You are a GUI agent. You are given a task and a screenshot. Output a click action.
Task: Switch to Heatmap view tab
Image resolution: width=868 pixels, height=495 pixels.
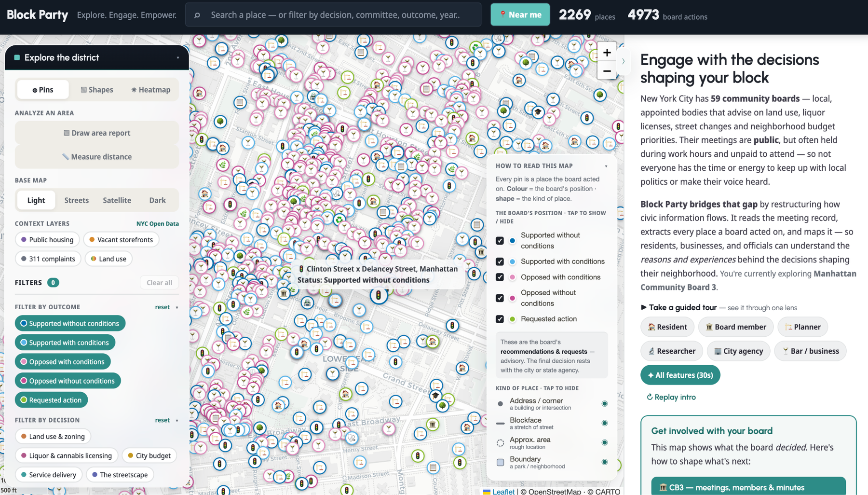pyautogui.click(x=151, y=90)
